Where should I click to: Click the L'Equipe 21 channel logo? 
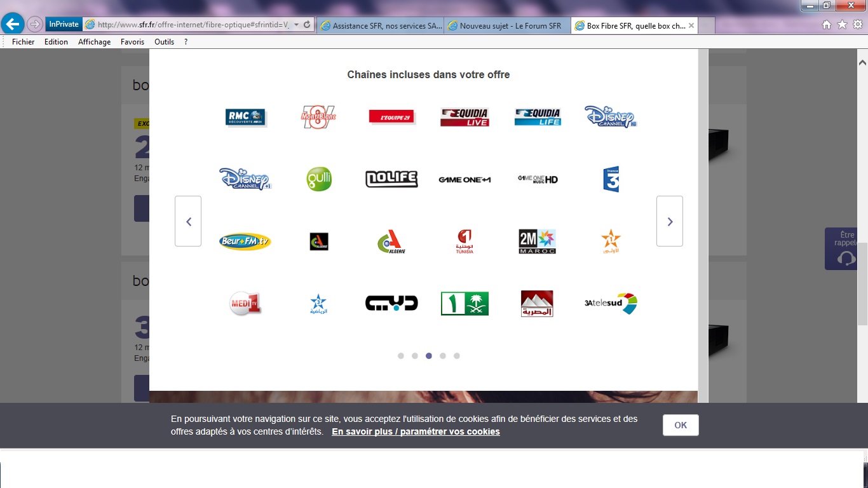coord(391,117)
